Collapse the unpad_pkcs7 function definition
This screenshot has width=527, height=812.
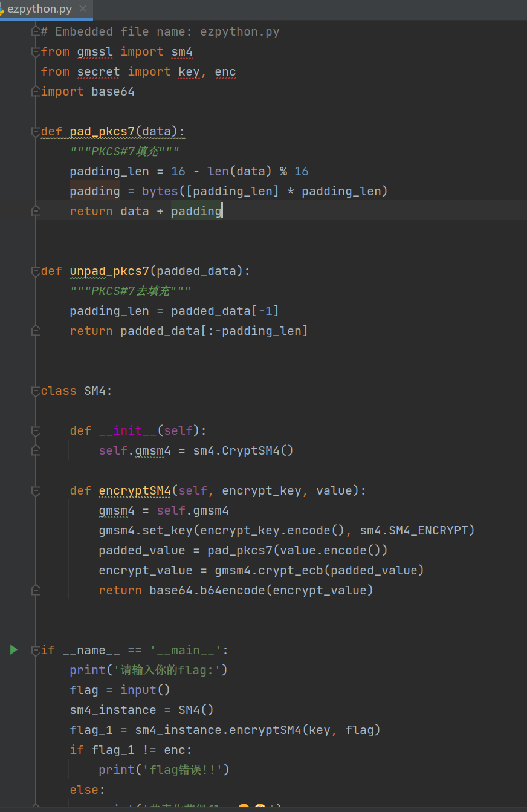[x=36, y=271]
